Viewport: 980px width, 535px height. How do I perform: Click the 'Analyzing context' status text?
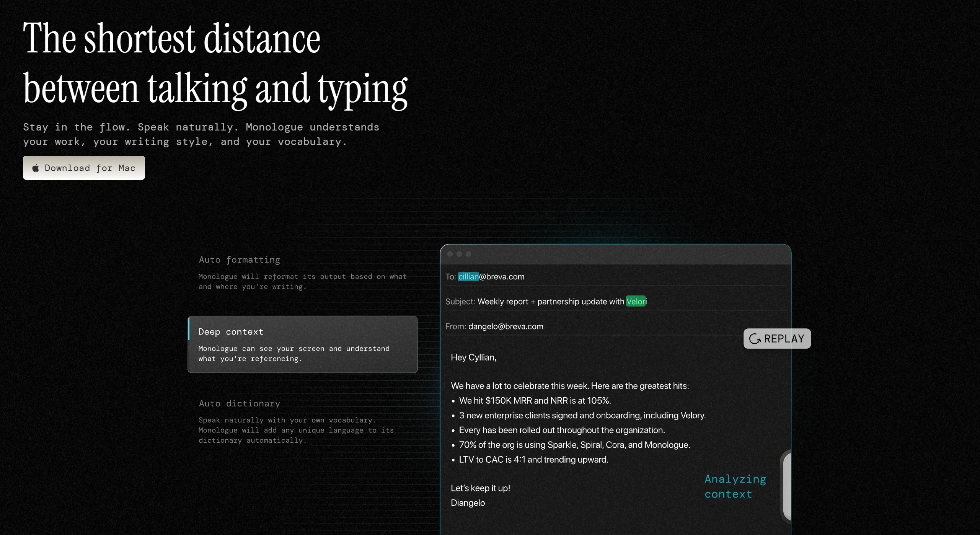coord(735,486)
